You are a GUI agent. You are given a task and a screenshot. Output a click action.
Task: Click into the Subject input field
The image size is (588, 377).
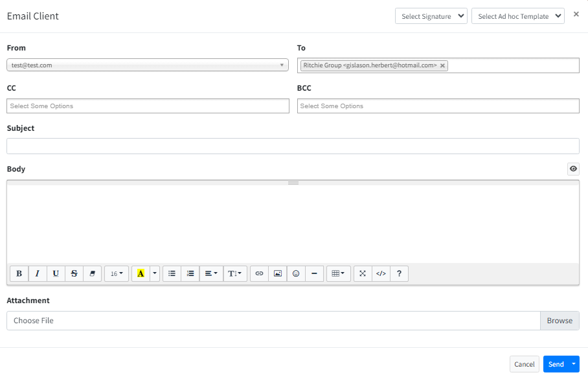[x=293, y=146]
